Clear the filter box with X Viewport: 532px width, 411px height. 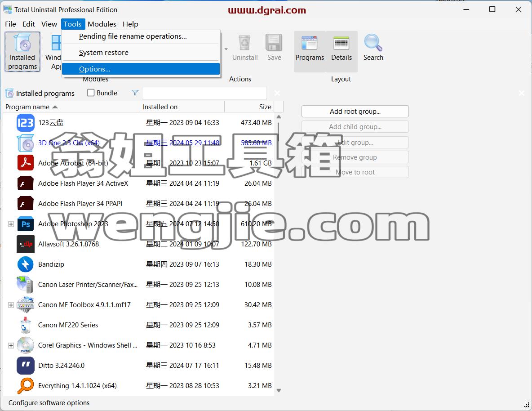tap(277, 93)
